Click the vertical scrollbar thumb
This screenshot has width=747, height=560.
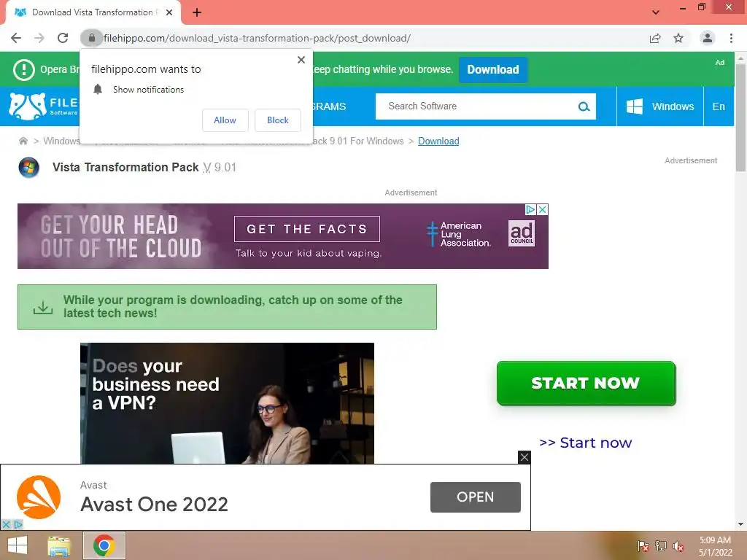click(740, 117)
